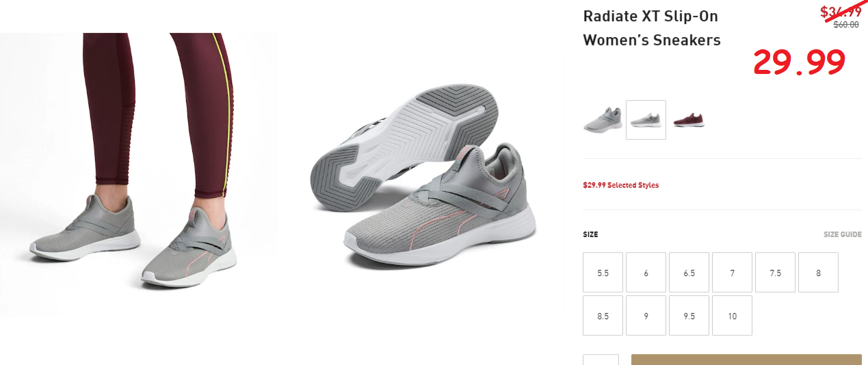The width and height of the screenshot is (868, 365).
Task: Pick size 8.5
Action: pyautogui.click(x=603, y=316)
